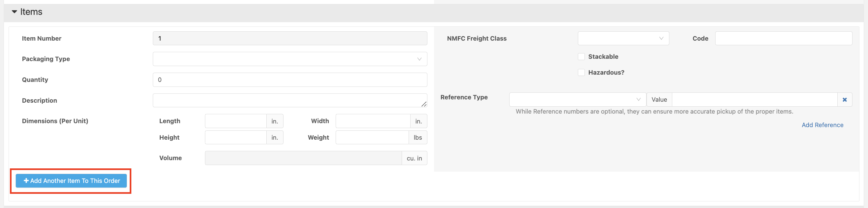868x208 pixels.
Task: Click the reference Value input field
Action: [754, 100]
